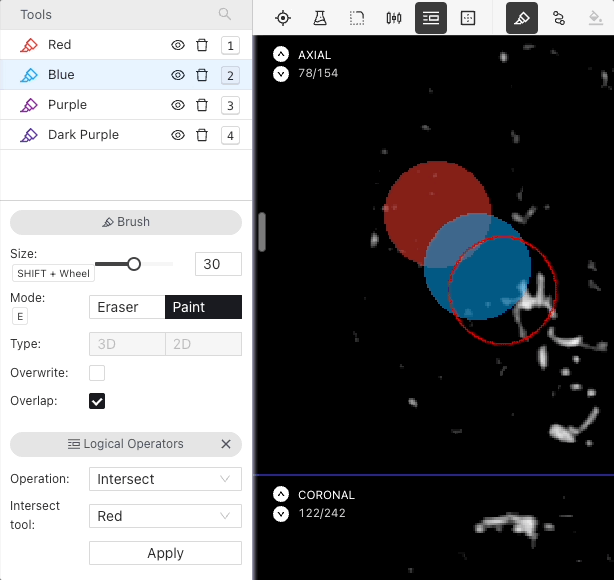Click the panel divider scrollbar handle
This screenshot has width=614, height=580.
pos(262,232)
